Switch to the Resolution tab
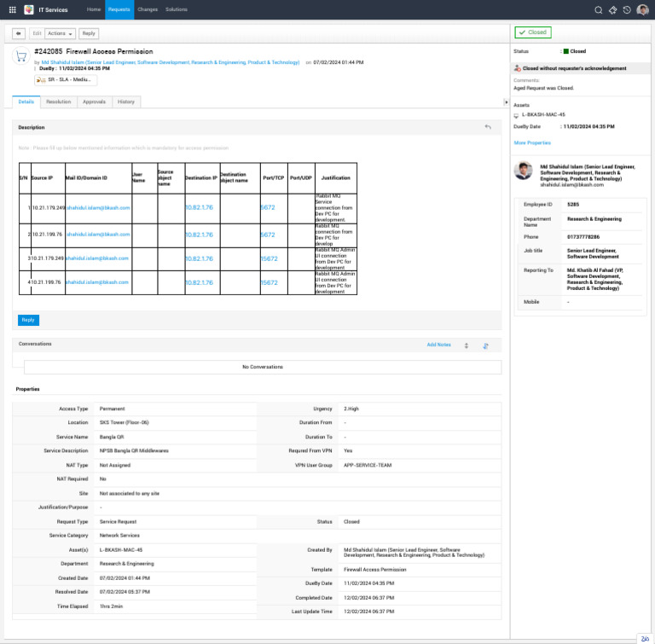The height and width of the screenshot is (644, 655). (x=58, y=102)
